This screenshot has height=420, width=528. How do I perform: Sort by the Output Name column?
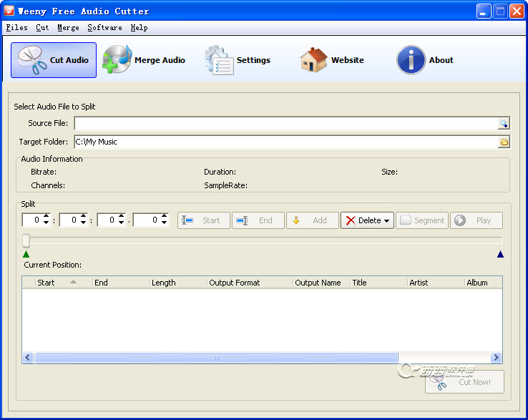[321, 283]
